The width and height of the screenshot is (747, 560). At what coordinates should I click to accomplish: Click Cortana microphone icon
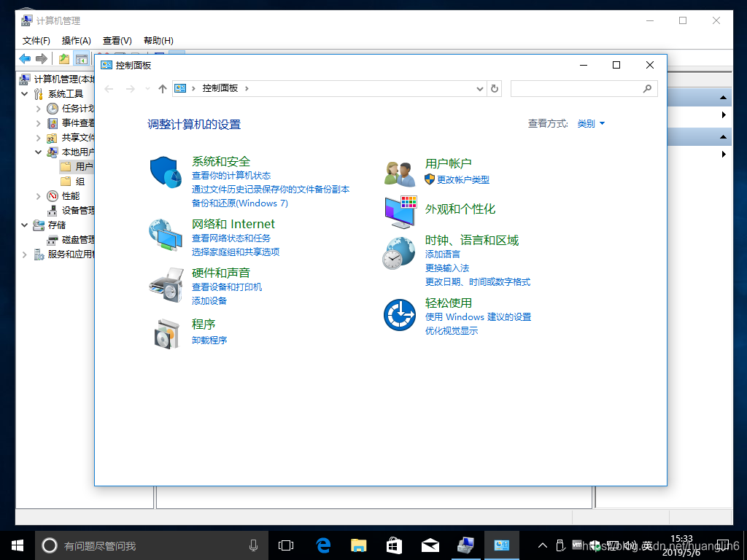point(253,545)
